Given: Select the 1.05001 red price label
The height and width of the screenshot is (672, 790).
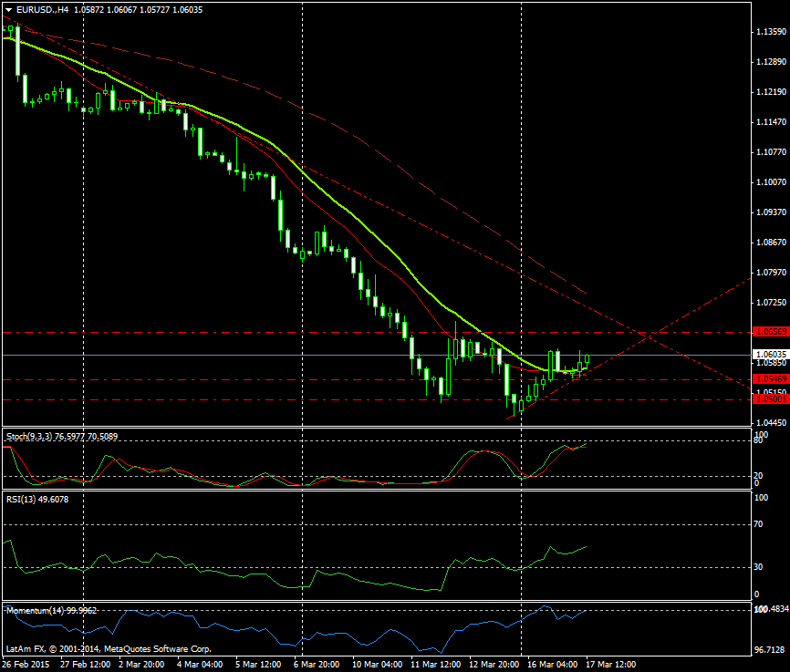Looking at the screenshot, I should [x=770, y=399].
